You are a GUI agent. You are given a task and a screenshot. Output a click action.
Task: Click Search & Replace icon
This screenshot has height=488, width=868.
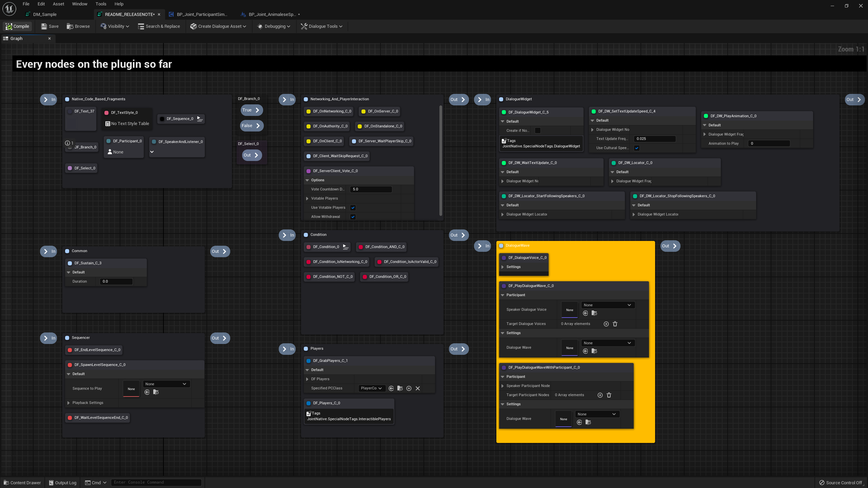tap(141, 26)
